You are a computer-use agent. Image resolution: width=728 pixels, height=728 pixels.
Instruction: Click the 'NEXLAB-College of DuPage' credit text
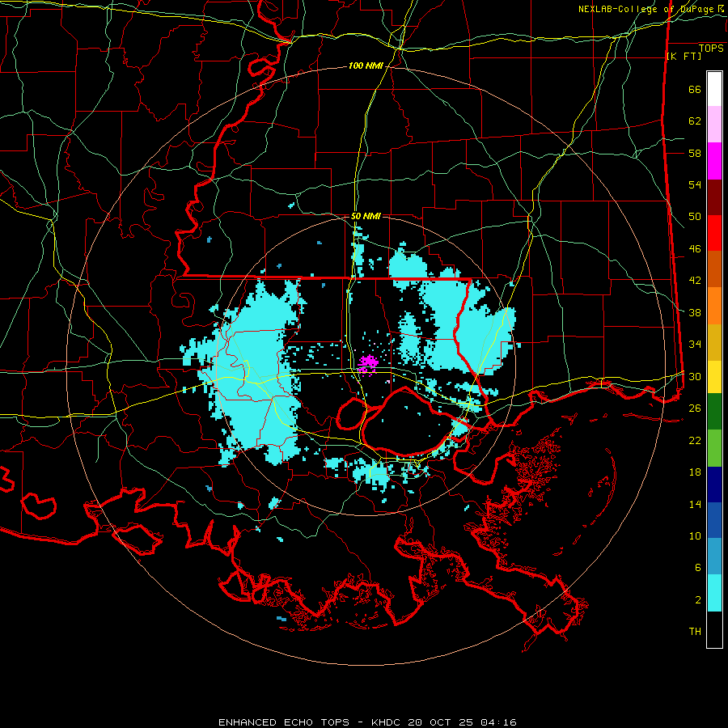click(x=645, y=9)
